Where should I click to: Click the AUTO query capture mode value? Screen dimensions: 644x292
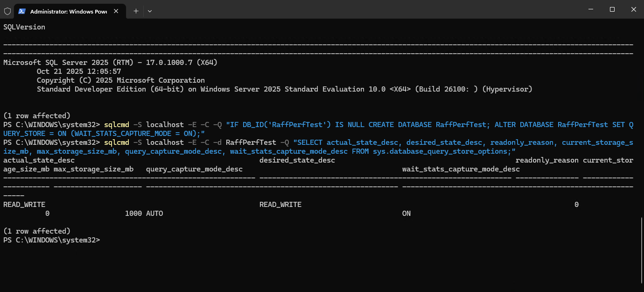coord(154,214)
